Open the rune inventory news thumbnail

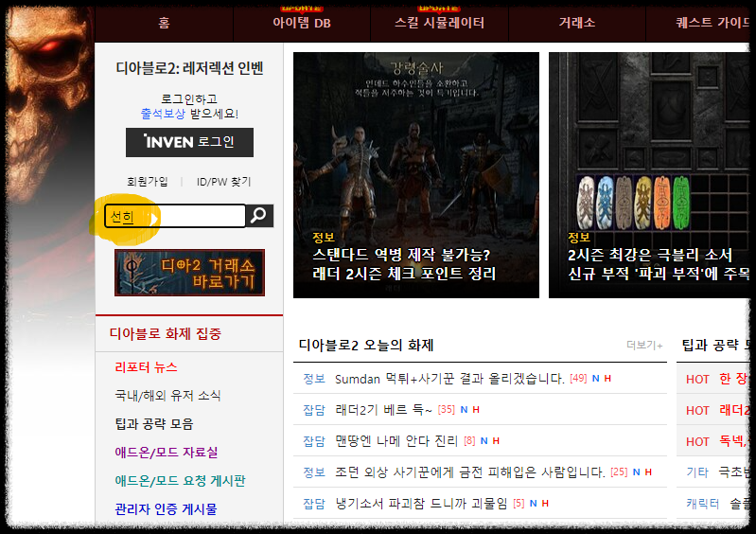pos(649,175)
